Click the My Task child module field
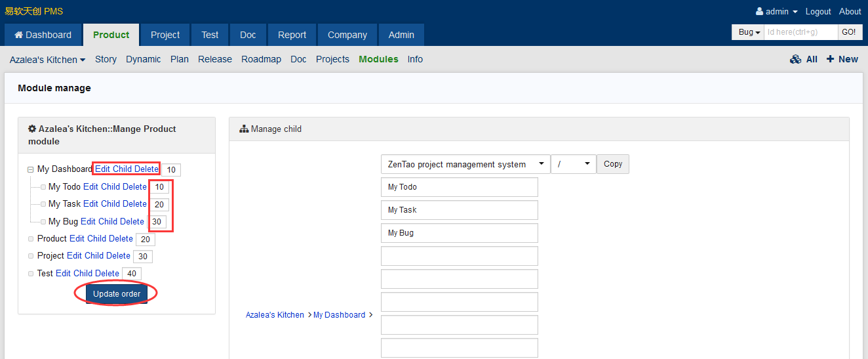This screenshot has height=359, width=868. [459, 210]
